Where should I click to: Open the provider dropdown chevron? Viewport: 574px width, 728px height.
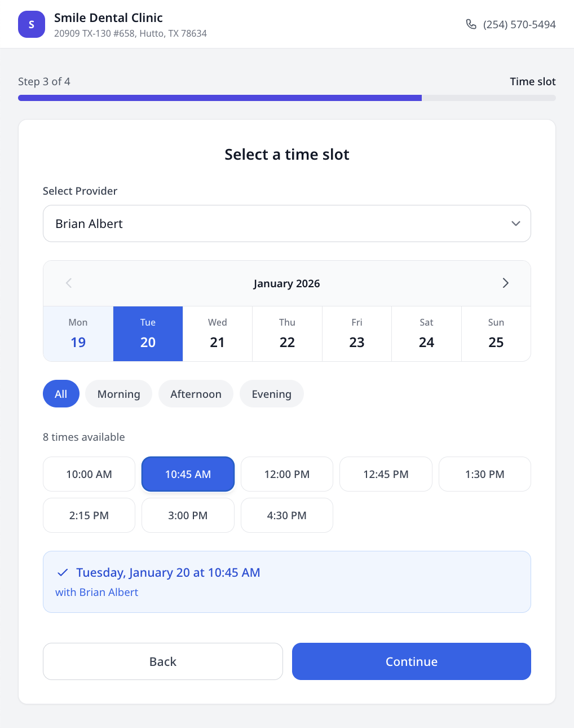tap(515, 223)
